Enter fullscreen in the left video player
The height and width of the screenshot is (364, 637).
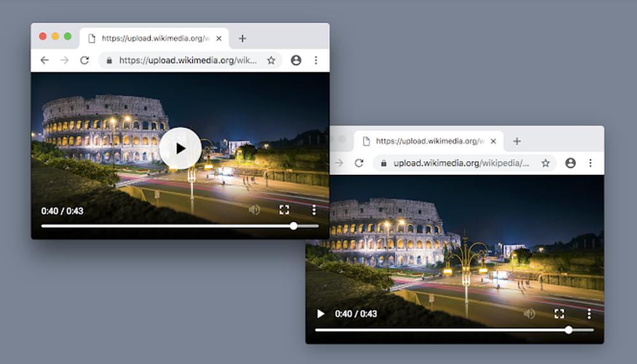coord(284,210)
